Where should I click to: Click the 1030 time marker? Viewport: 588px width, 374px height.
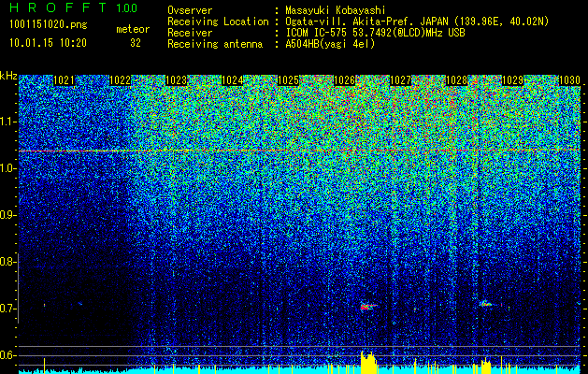point(569,80)
